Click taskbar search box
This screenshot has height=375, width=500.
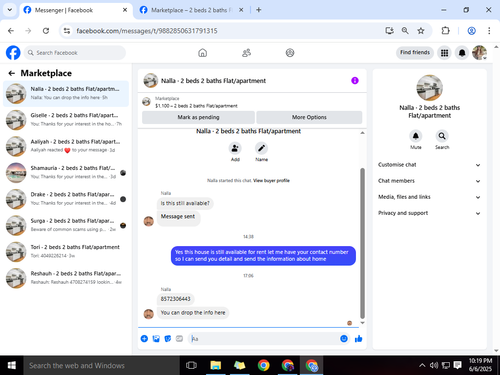tap(102, 365)
